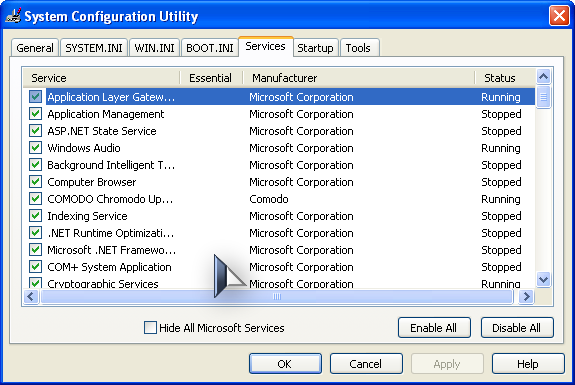Uncheck Application Layer Gateway service checkbox
The height and width of the screenshot is (385, 575).
(x=36, y=97)
